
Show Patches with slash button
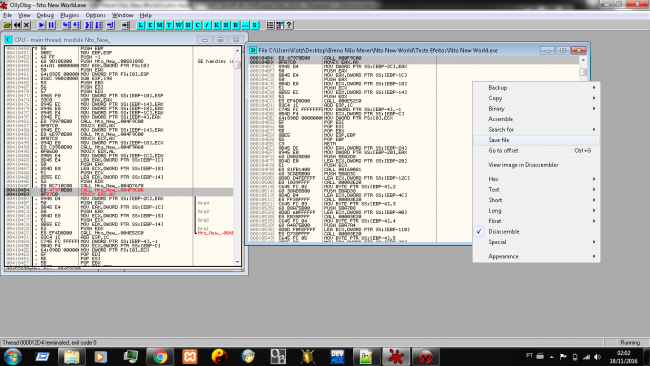click(x=207, y=25)
